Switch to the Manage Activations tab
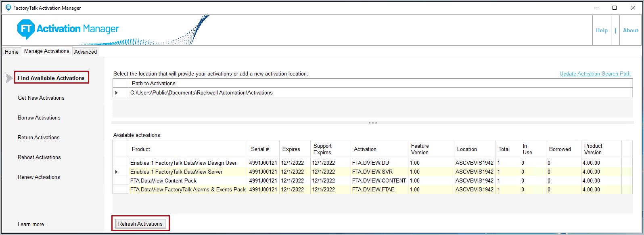Screen dimensions: 644x235 tap(47, 51)
